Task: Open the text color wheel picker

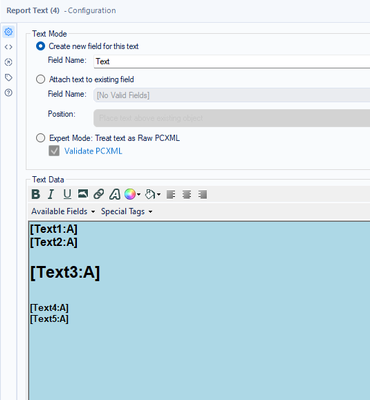Action: click(130, 194)
